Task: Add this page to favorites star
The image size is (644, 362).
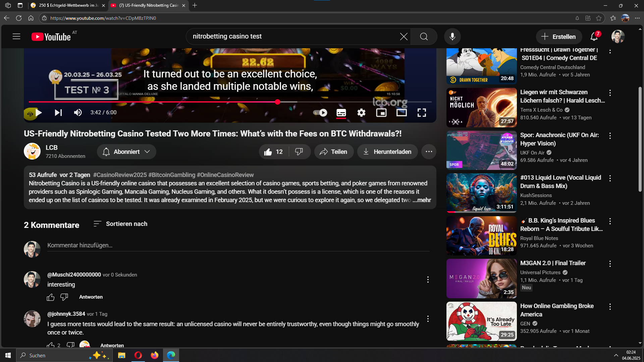Action: 599,18
